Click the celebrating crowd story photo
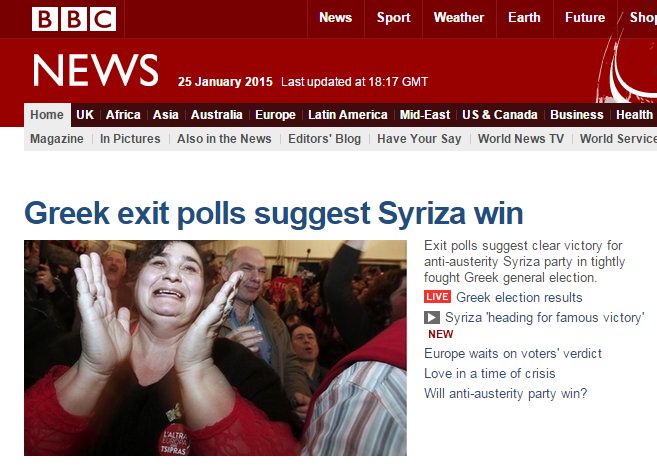 click(215, 348)
